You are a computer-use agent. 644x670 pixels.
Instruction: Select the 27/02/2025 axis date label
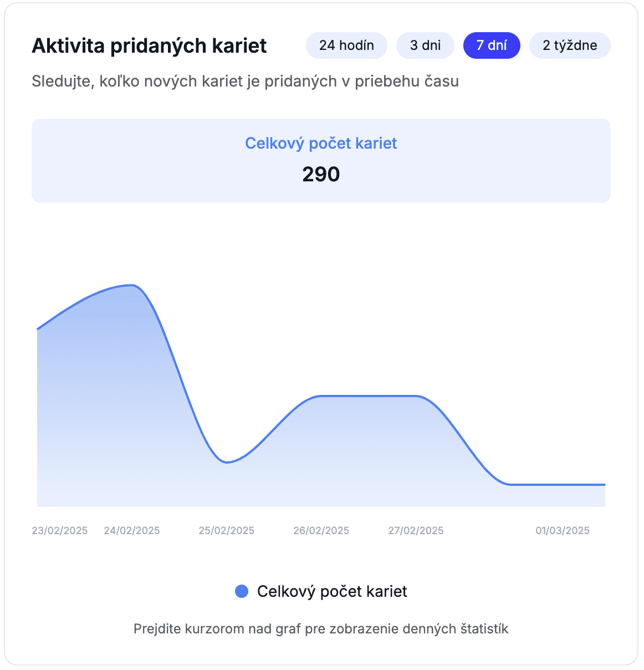click(x=416, y=531)
